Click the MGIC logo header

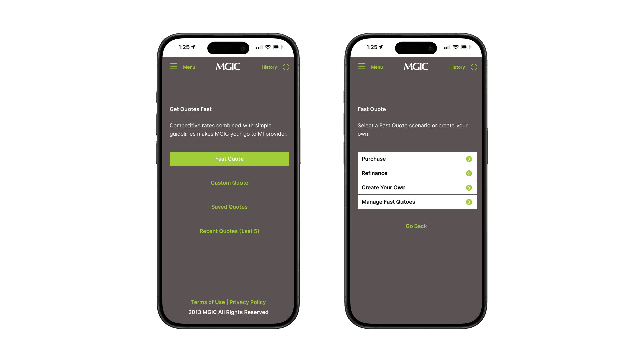(228, 67)
